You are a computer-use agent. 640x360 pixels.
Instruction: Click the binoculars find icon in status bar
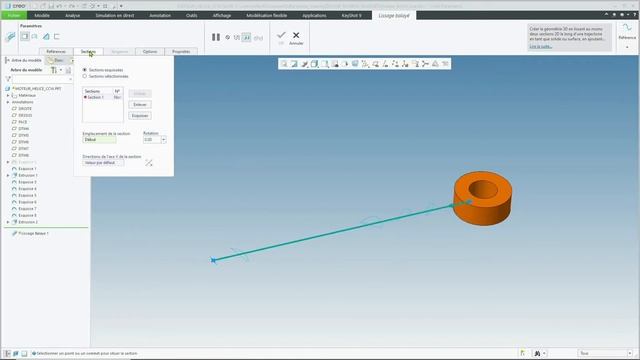(537, 353)
